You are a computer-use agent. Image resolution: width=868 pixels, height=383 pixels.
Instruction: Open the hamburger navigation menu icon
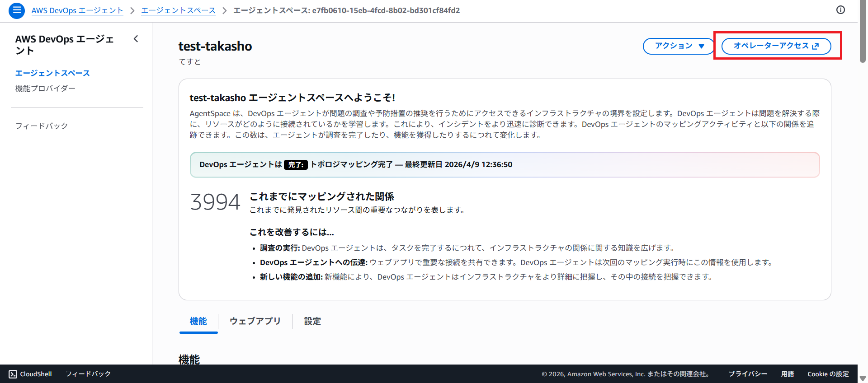17,10
